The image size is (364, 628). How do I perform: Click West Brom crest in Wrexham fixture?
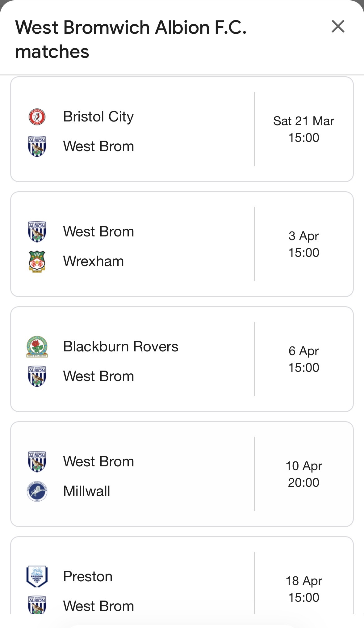[x=37, y=231]
